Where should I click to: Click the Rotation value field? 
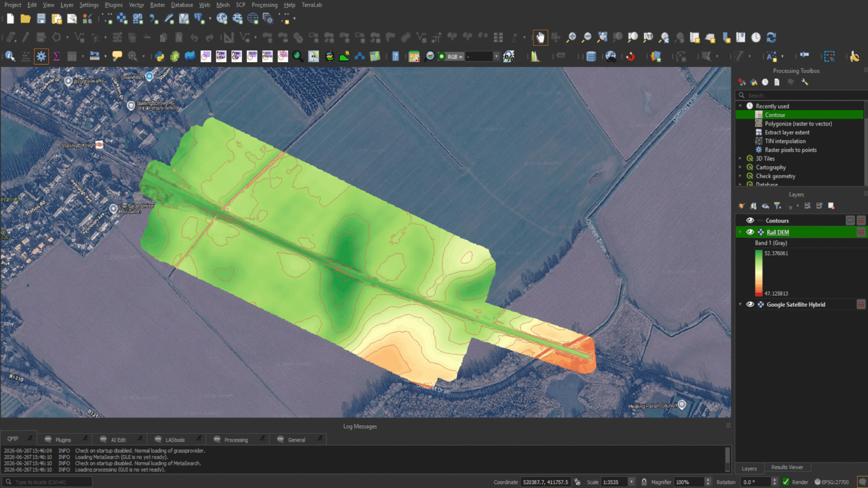tap(756, 482)
